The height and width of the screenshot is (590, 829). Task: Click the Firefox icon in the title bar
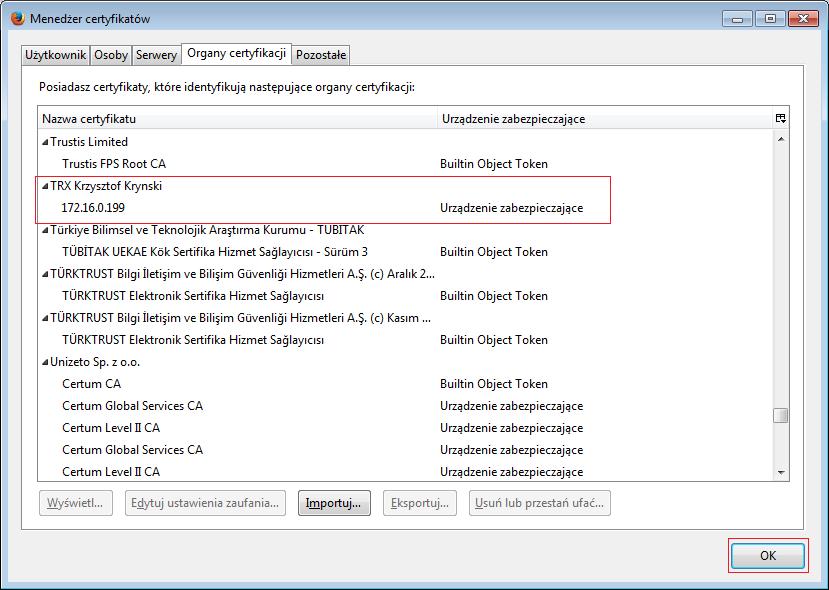pos(17,19)
